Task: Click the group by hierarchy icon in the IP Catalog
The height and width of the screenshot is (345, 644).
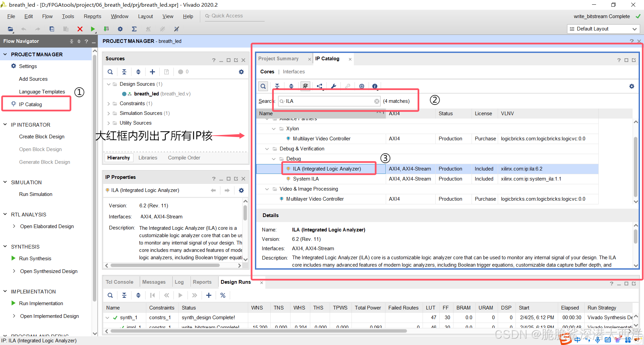Action: pyautogui.click(x=320, y=86)
